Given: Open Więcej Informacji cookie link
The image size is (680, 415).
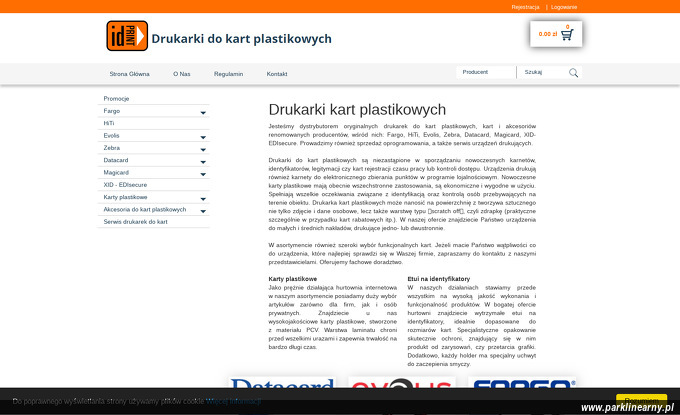Looking at the screenshot, I should coord(233,401).
